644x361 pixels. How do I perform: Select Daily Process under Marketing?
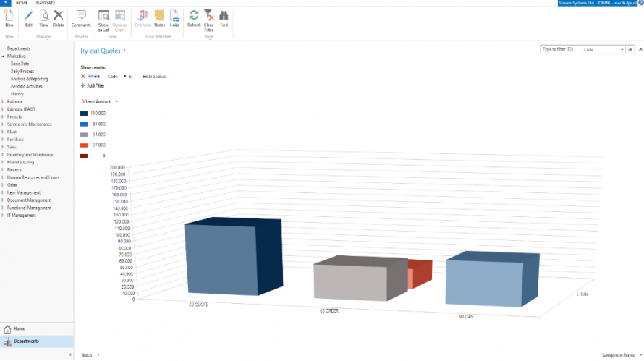[22, 72]
